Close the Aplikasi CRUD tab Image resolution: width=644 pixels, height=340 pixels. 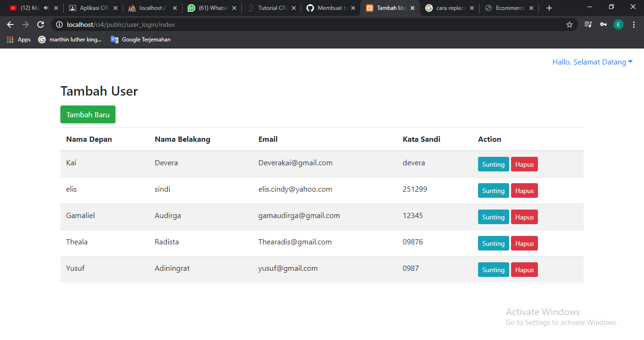(116, 8)
